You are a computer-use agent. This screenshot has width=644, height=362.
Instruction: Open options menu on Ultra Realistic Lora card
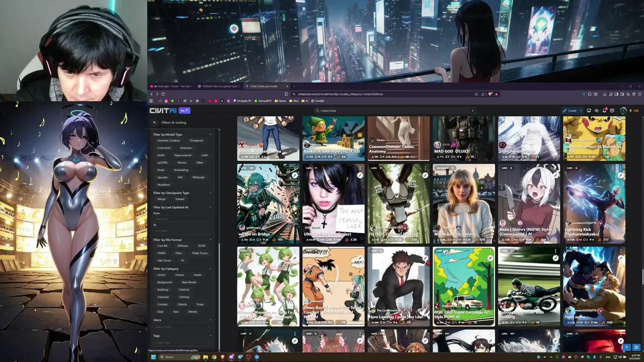360,168
